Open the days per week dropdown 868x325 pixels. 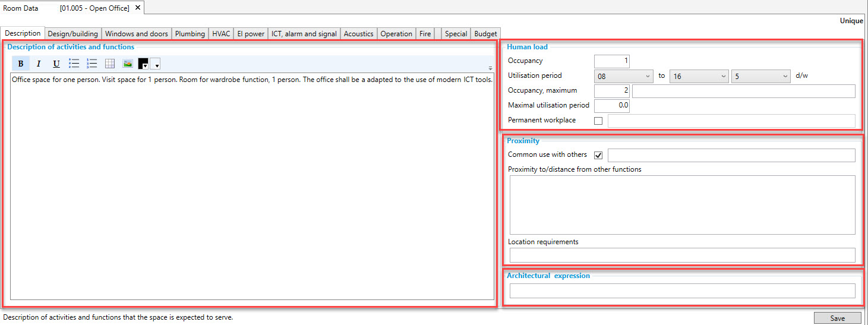tap(761, 77)
